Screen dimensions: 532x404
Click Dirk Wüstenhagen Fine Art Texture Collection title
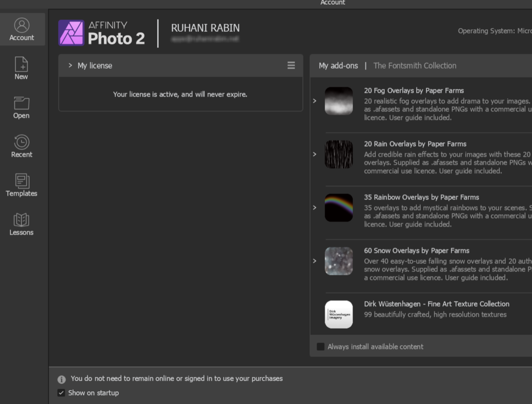tap(437, 304)
